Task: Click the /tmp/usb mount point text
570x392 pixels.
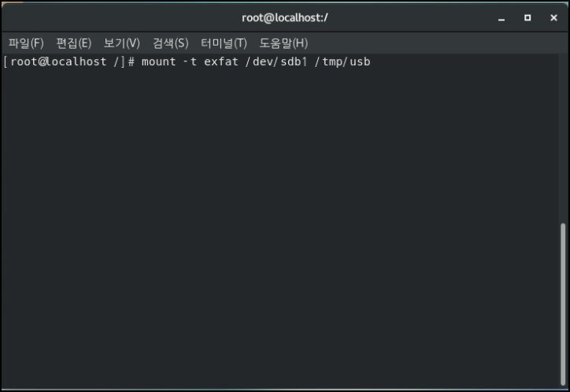Action: (x=342, y=61)
